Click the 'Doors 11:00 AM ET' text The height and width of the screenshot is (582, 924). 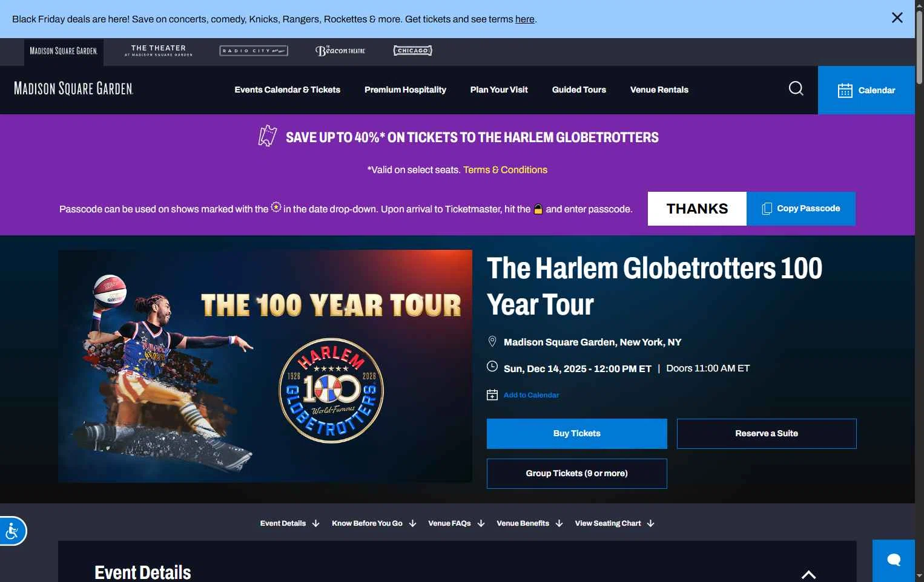click(x=708, y=368)
